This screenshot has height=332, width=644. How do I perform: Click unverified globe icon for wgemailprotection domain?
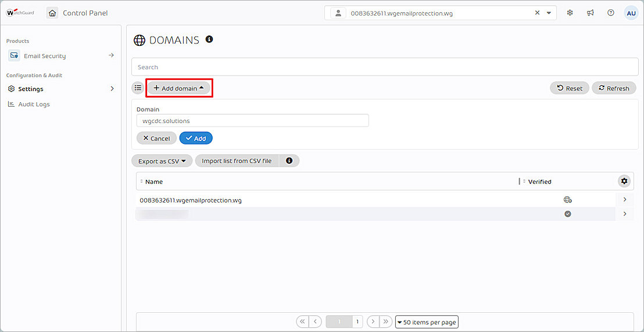click(568, 200)
